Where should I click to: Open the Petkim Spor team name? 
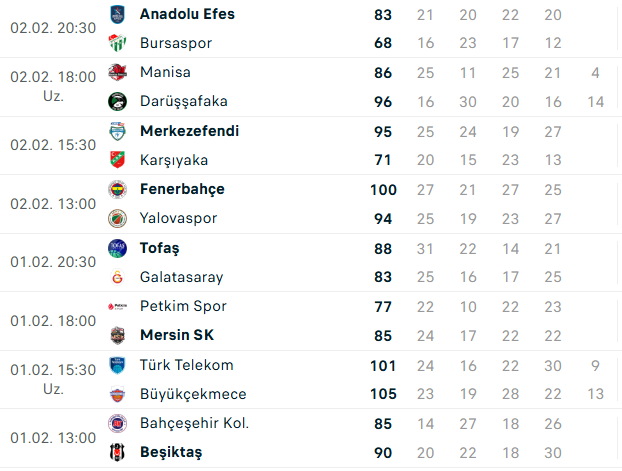[x=183, y=306]
